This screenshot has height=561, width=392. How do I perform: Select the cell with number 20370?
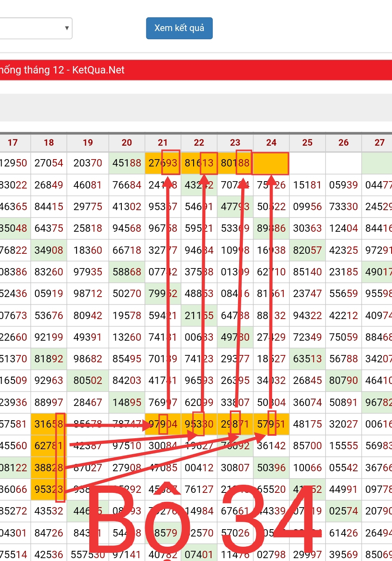88,163
